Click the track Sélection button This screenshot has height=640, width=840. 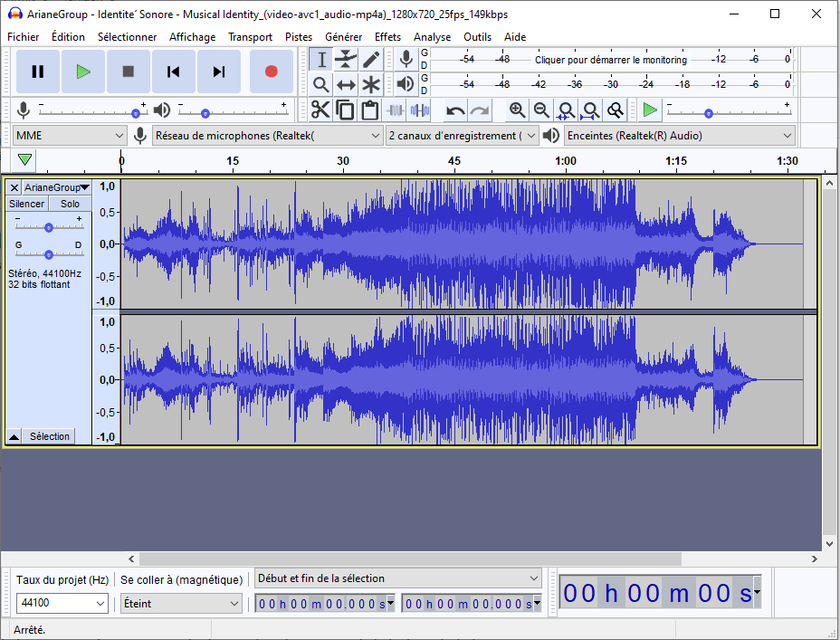coord(49,436)
